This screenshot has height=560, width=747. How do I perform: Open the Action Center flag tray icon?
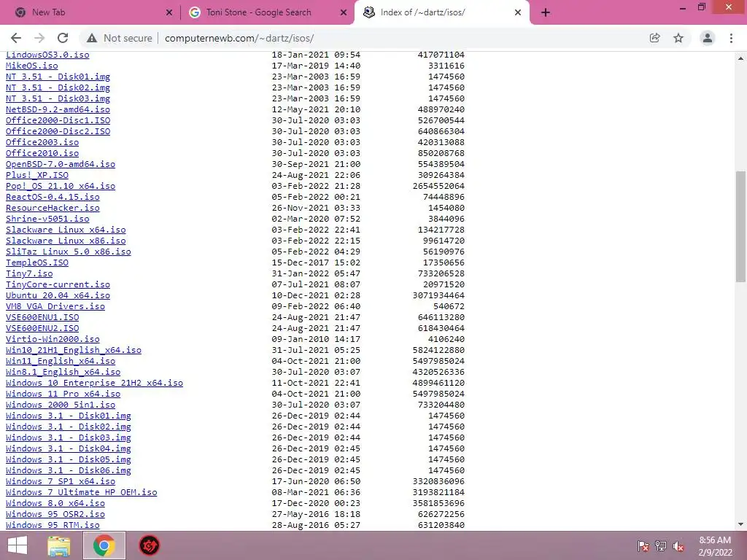click(x=643, y=546)
